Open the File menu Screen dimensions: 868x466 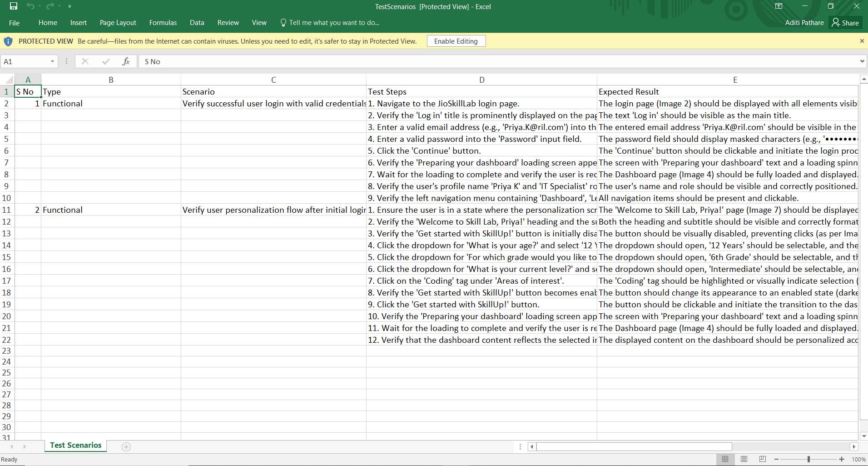(14, 23)
